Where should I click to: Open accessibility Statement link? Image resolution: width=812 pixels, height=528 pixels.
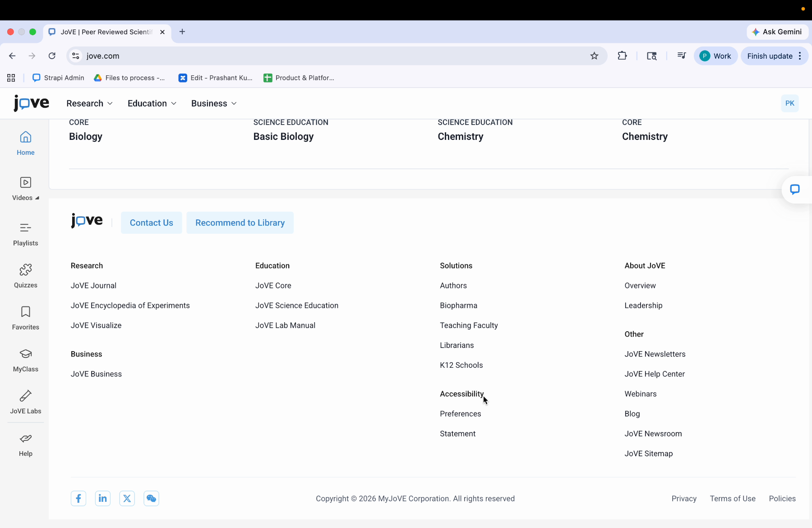point(458,434)
